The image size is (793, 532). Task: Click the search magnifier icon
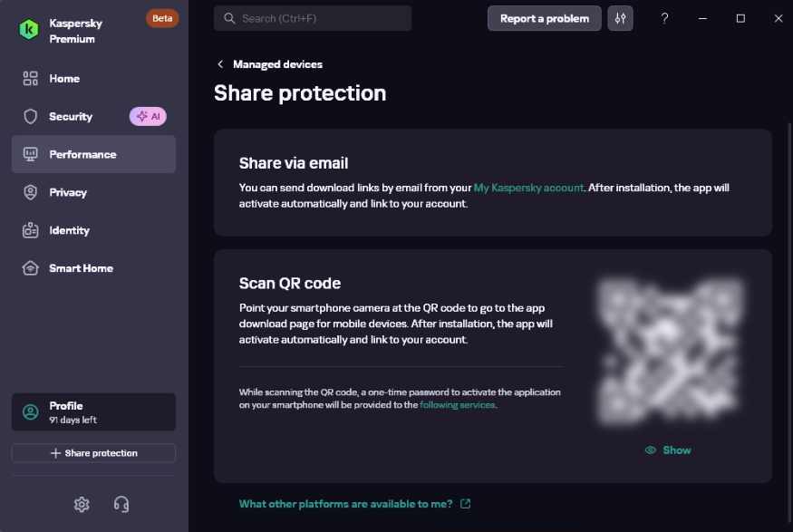[x=229, y=18]
